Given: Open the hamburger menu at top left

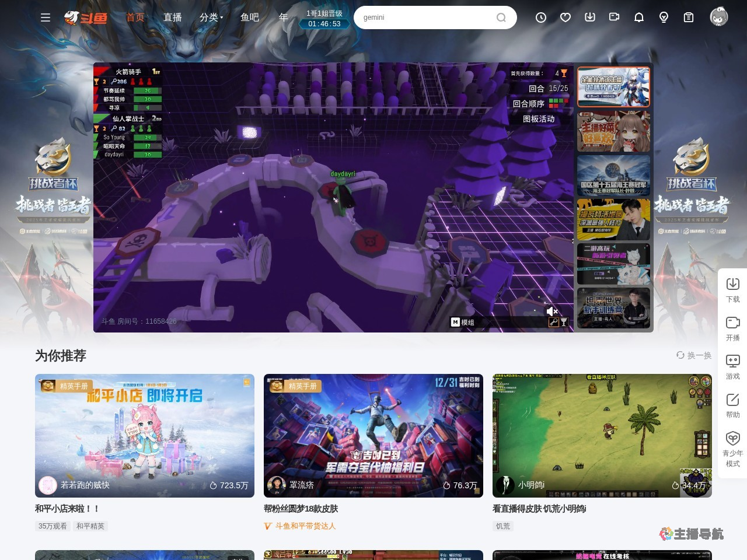Looking at the screenshot, I should click(46, 17).
